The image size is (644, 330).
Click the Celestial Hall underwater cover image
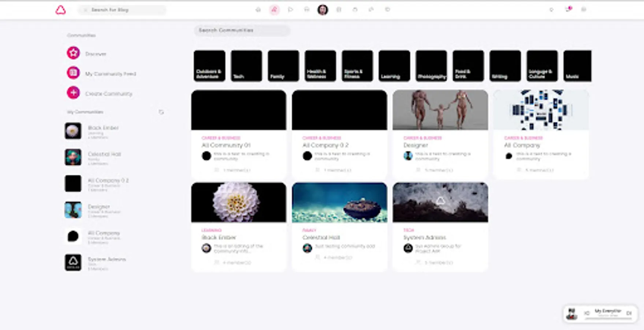pos(339,202)
